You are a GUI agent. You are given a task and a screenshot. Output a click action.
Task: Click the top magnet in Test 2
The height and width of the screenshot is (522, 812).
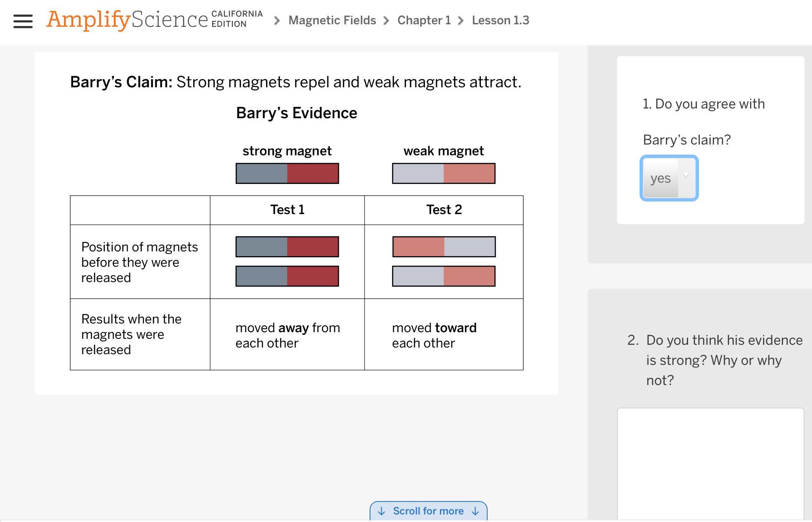click(444, 247)
